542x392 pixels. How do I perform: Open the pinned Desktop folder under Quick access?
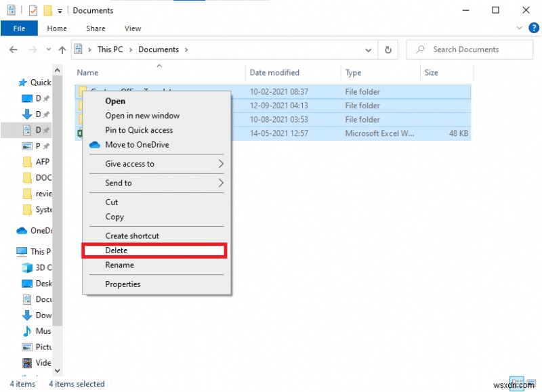(36, 98)
